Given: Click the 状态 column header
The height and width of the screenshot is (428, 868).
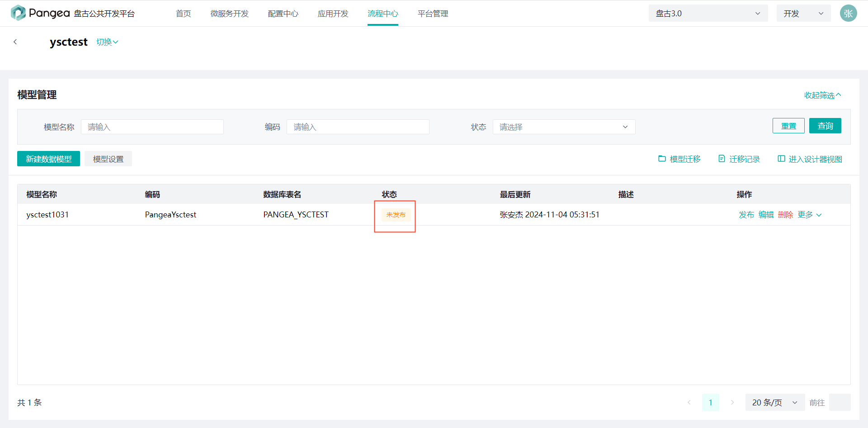Looking at the screenshot, I should 389,194.
